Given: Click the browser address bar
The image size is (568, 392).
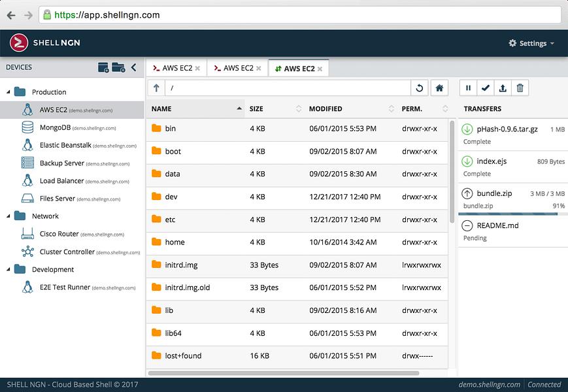Looking at the screenshot, I should coord(300,15).
